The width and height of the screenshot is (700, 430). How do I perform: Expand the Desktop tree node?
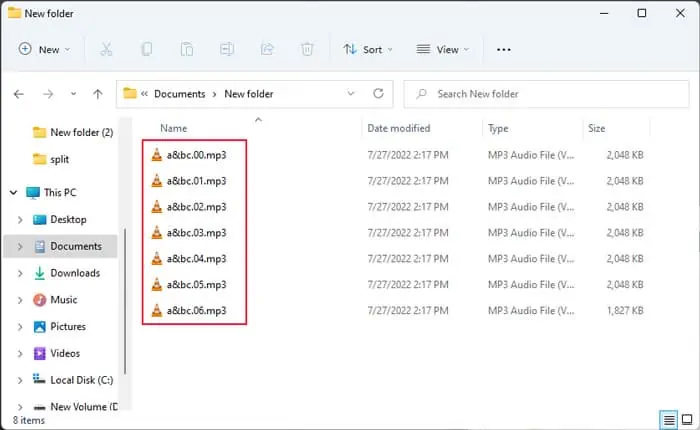point(20,220)
